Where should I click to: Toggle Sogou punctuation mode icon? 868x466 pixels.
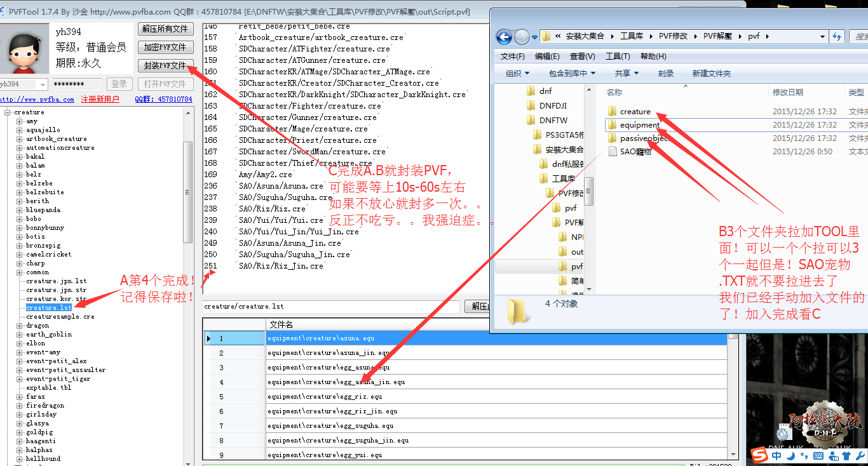coord(804,456)
